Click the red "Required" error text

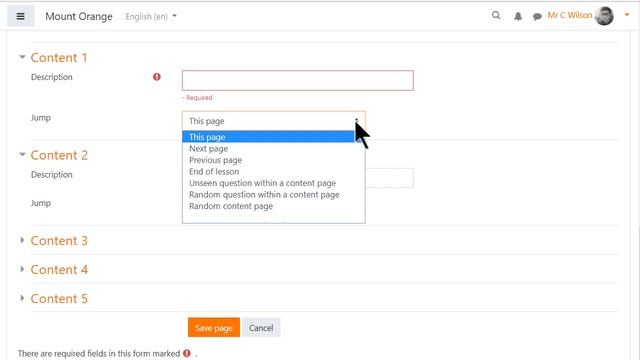(x=198, y=98)
